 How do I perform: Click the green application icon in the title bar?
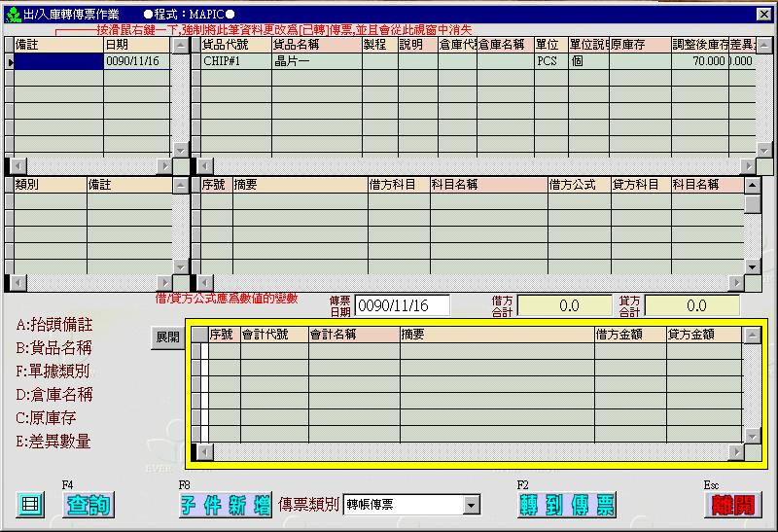click(x=12, y=14)
